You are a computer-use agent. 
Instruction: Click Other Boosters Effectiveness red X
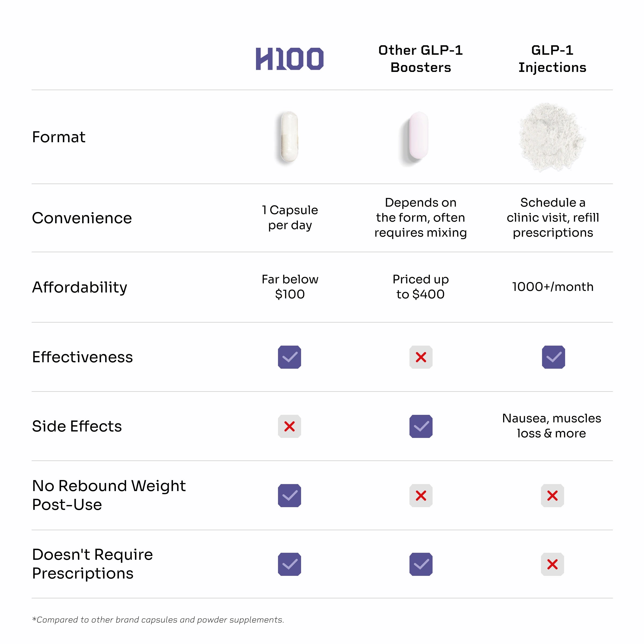point(421,357)
